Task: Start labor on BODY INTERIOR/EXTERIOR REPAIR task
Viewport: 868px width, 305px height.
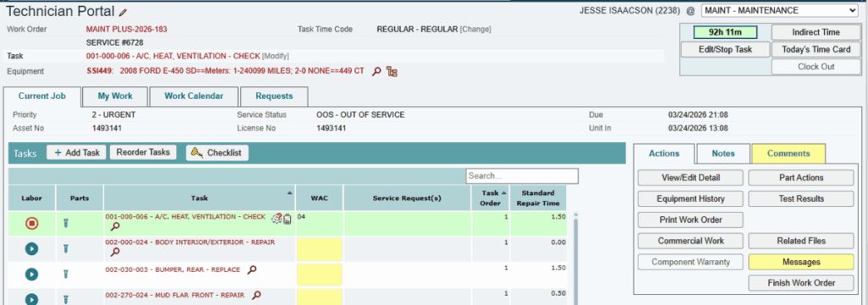Action: (31, 248)
